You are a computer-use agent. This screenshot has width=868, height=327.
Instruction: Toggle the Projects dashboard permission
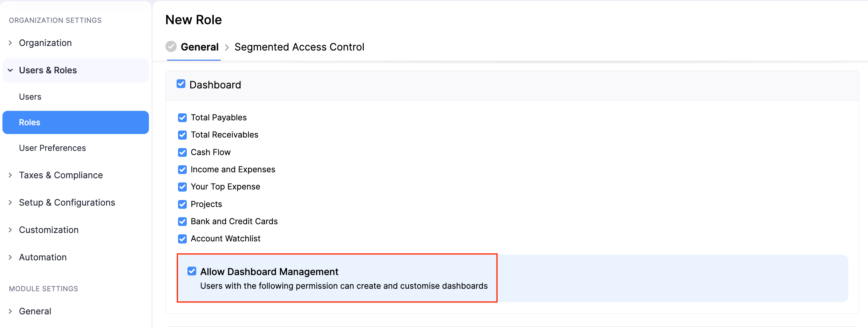point(182,204)
